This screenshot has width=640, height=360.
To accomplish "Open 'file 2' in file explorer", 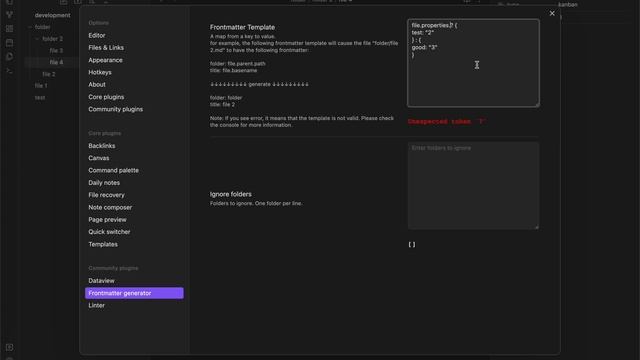I will pos(49,74).
